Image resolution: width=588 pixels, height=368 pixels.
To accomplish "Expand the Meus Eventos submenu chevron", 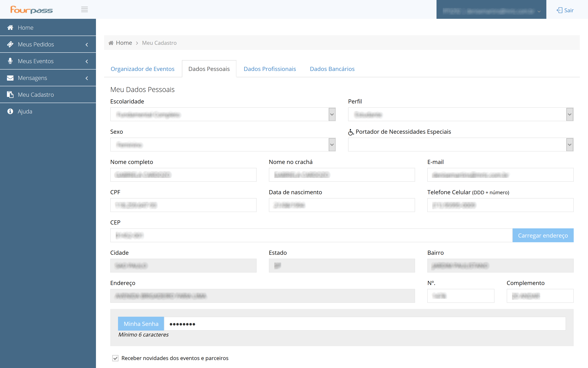I will click(87, 61).
